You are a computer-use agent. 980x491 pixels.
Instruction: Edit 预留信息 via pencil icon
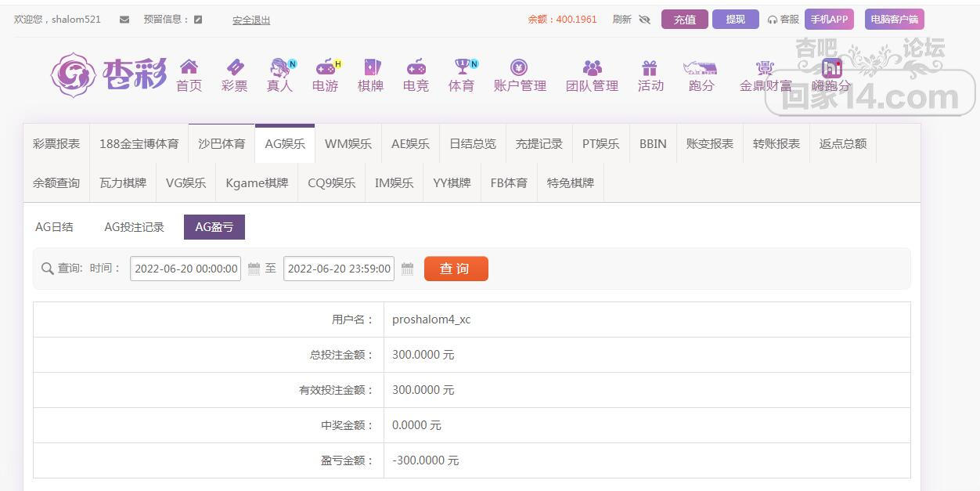click(x=198, y=20)
